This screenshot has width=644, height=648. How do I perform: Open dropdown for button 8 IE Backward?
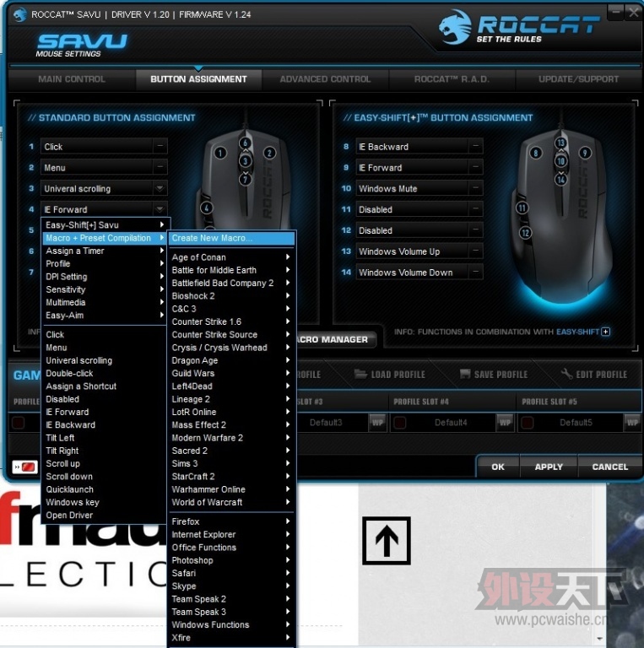[476, 146]
